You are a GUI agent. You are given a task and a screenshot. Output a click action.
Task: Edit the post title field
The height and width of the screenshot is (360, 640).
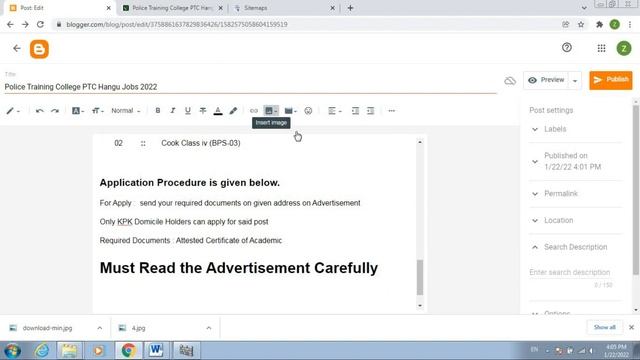pyautogui.click(x=250, y=87)
